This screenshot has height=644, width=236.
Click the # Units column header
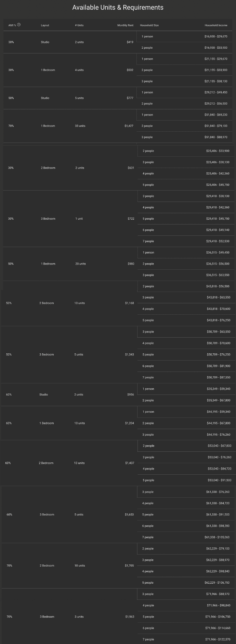pyautogui.click(x=79, y=25)
